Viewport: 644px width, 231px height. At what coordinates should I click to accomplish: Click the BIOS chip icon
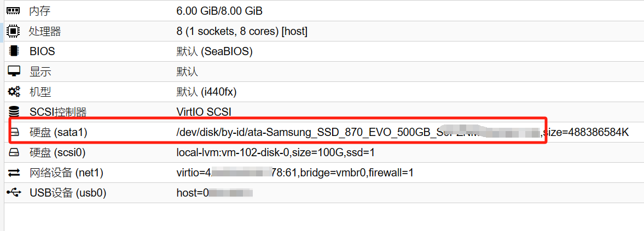point(14,51)
